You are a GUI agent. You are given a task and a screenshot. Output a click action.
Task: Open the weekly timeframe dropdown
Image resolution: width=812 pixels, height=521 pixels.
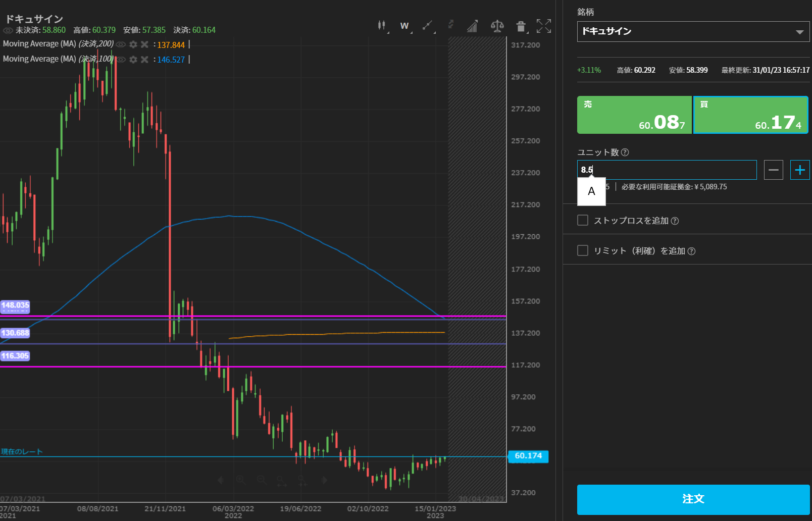pyautogui.click(x=404, y=26)
